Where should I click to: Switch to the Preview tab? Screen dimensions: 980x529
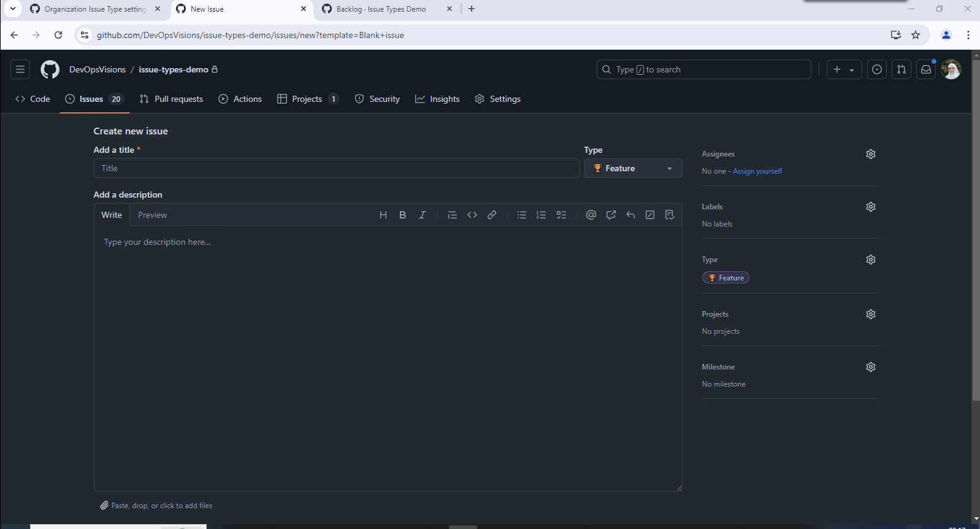tap(152, 215)
